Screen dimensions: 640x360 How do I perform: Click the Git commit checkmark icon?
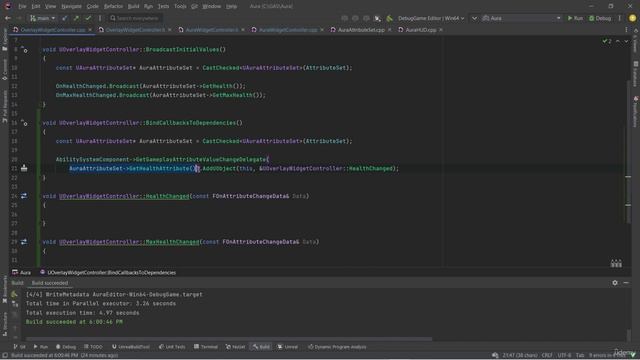(88, 18)
